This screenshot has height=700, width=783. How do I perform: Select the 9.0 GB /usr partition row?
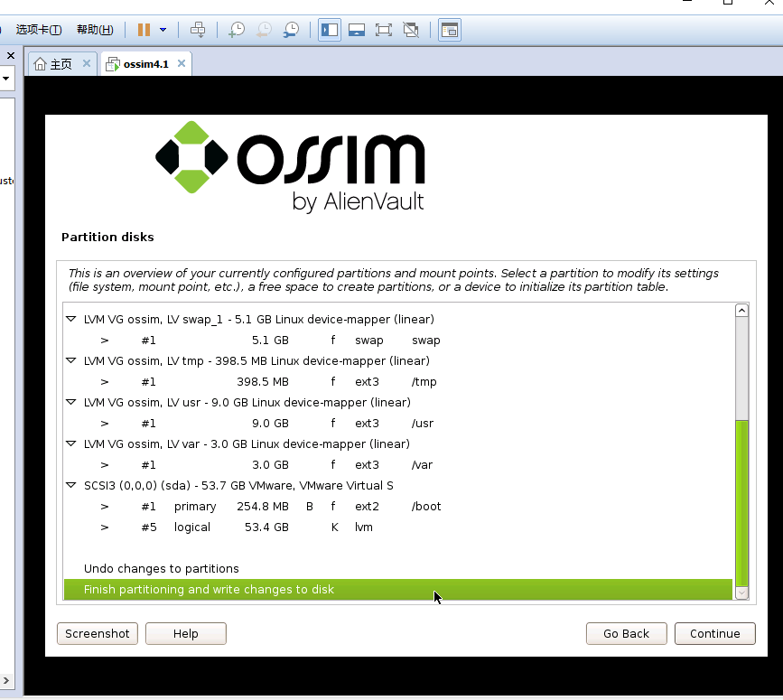[398, 423]
